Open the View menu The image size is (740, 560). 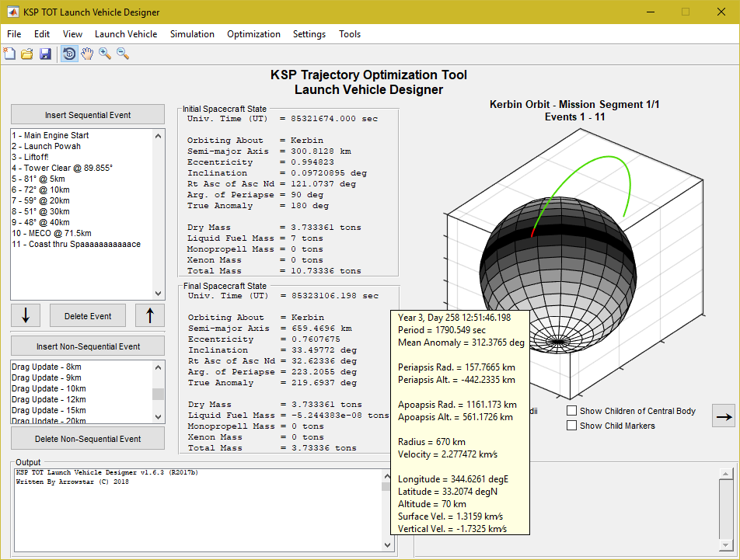click(x=72, y=34)
